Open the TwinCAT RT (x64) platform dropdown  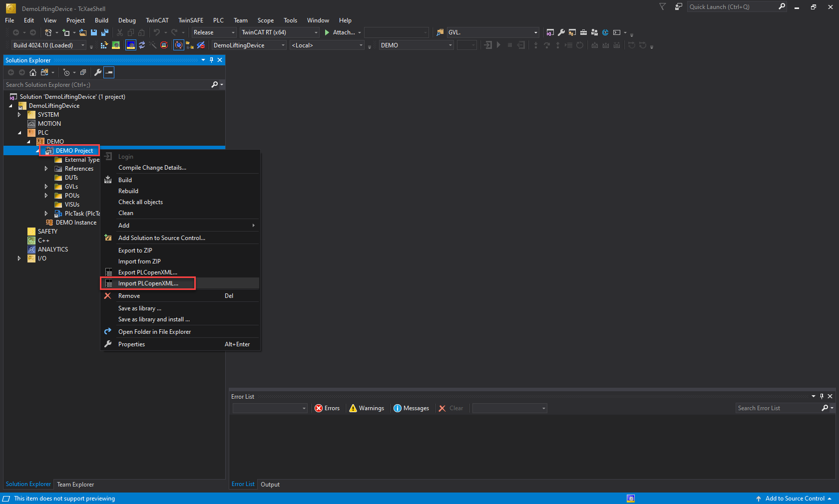tap(280, 32)
